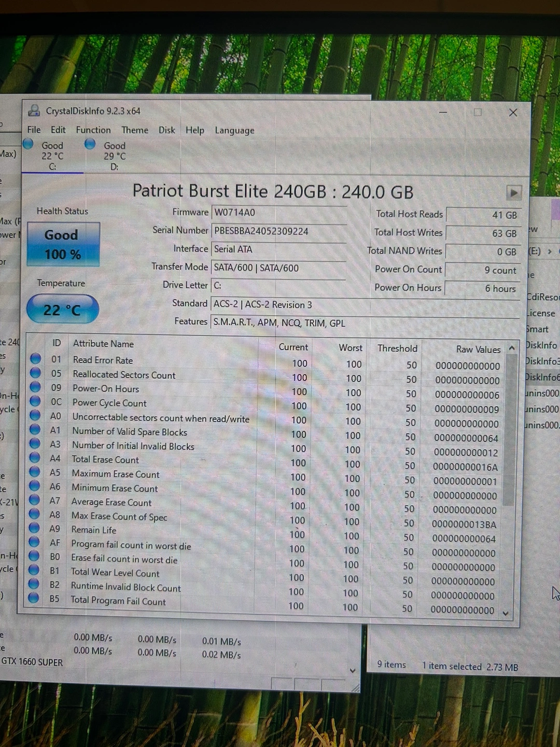Click status orb on Average Erase Count row
This screenshot has height=747, width=560.
[x=35, y=500]
